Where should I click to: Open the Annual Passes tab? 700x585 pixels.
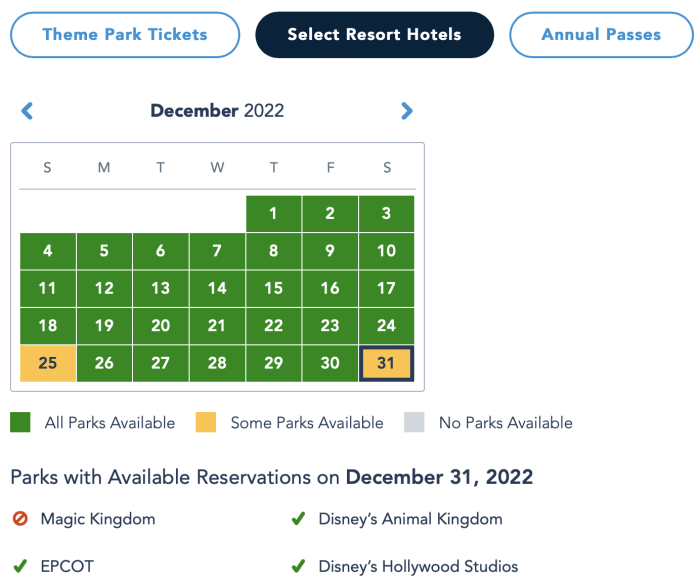click(601, 35)
